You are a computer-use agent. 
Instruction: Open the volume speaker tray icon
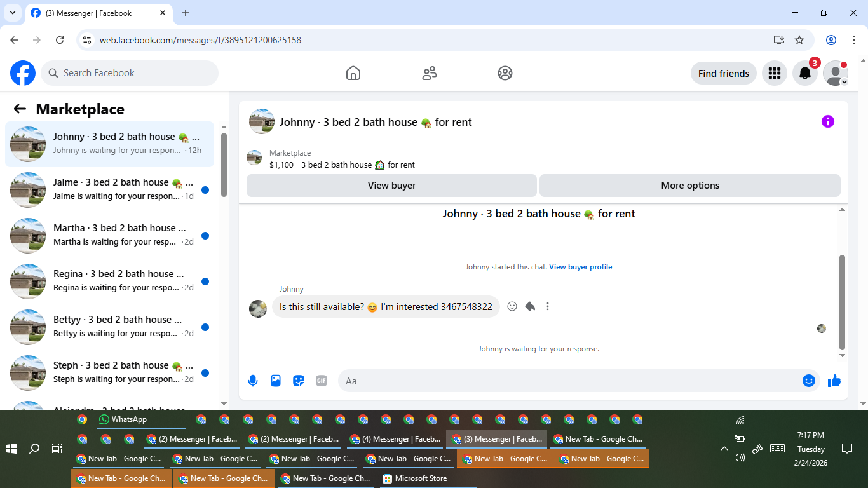coord(739,457)
